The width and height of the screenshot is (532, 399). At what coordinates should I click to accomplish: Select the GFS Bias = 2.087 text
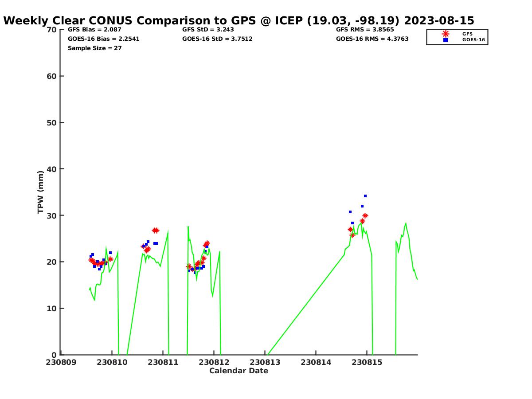click(x=94, y=30)
